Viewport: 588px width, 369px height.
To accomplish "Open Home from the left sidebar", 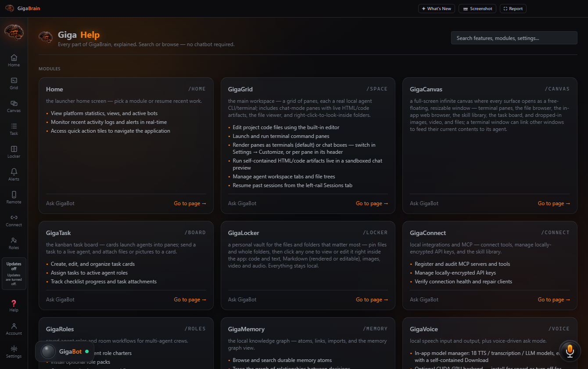I will tap(14, 61).
